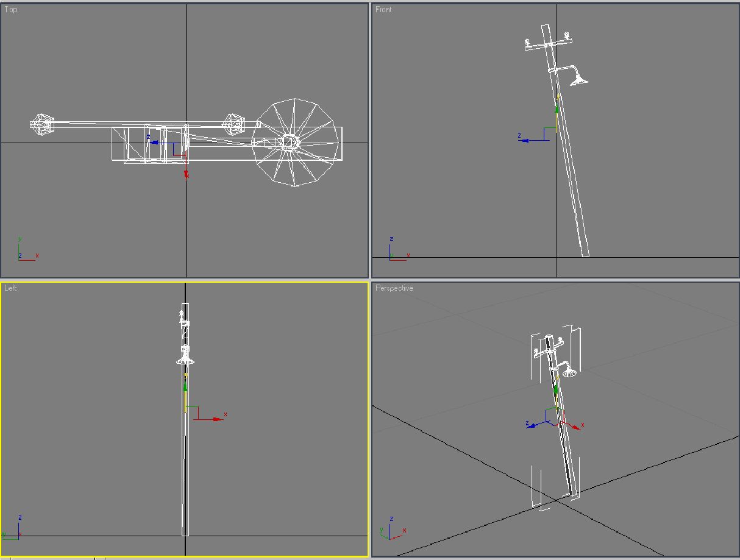Click the Top viewport label
740x560 pixels.
[x=11, y=10]
